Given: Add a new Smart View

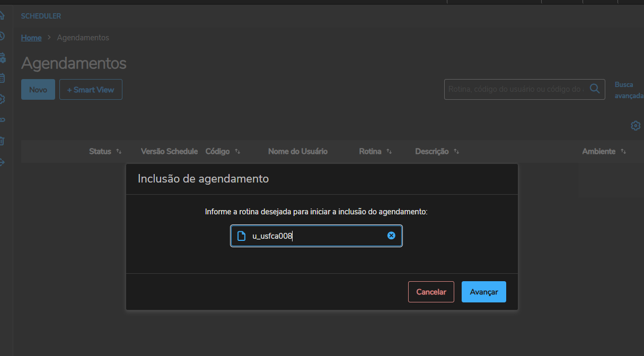Looking at the screenshot, I should point(91,90).
